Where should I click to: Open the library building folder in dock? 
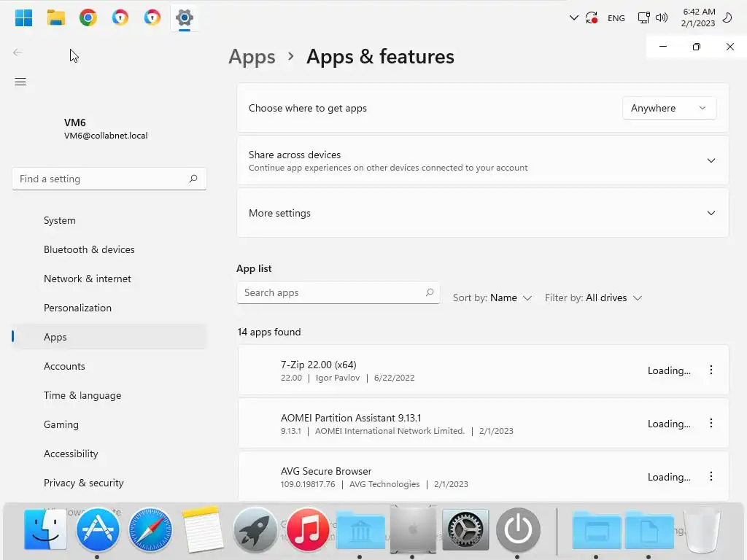pyautogui.click(x=360, y=530)
